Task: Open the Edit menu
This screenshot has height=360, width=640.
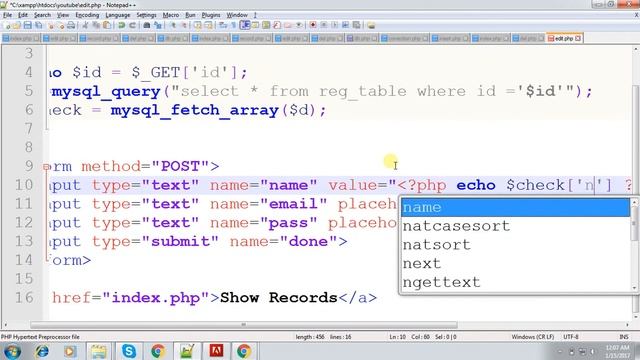Action: [23, 15]
